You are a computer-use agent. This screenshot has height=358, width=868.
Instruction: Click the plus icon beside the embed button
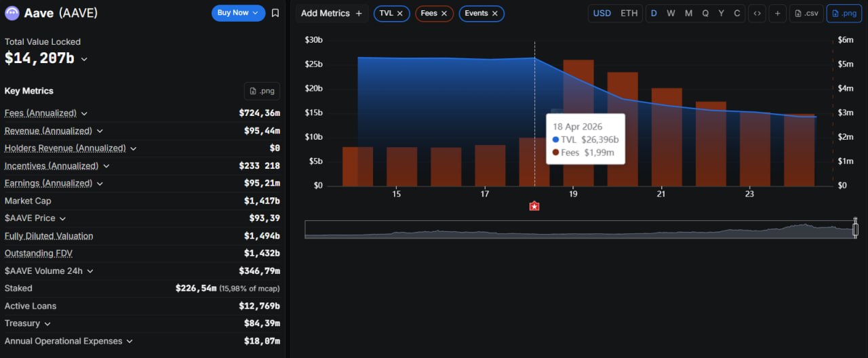[x=778, y=14]
